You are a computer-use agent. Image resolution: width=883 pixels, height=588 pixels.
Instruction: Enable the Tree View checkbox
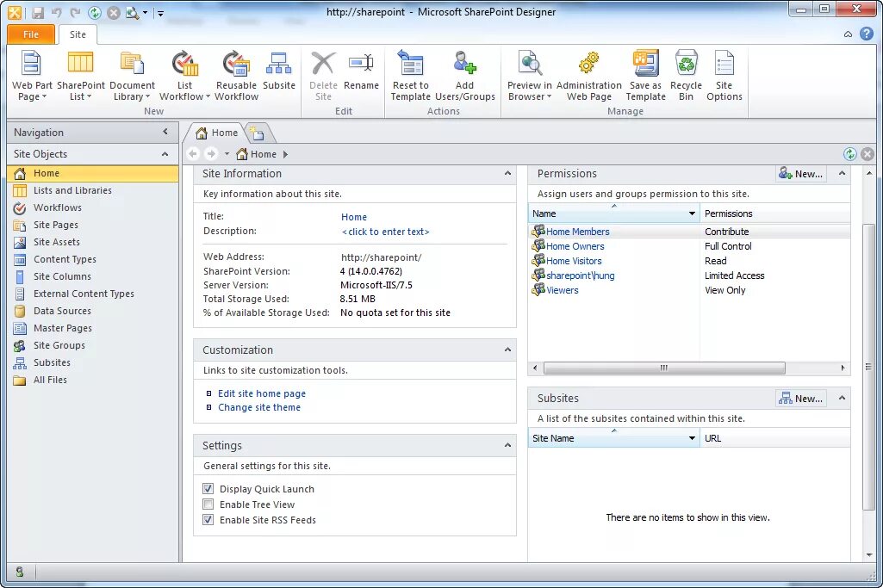208,504
